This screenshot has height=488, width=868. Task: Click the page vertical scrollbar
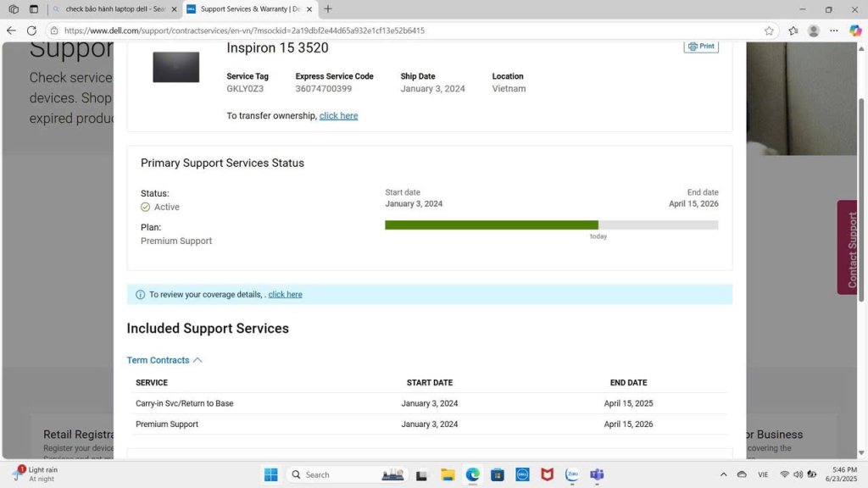pos(861,200)
